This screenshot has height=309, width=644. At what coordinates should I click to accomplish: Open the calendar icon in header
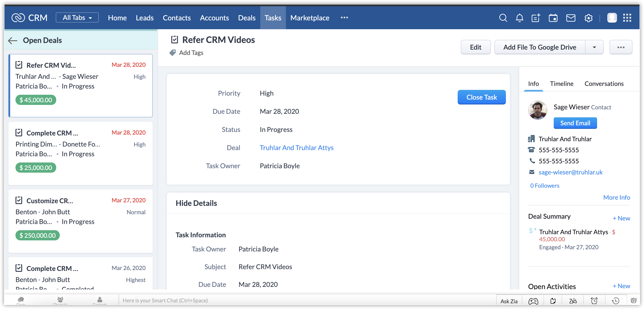(x=553, y=18)
